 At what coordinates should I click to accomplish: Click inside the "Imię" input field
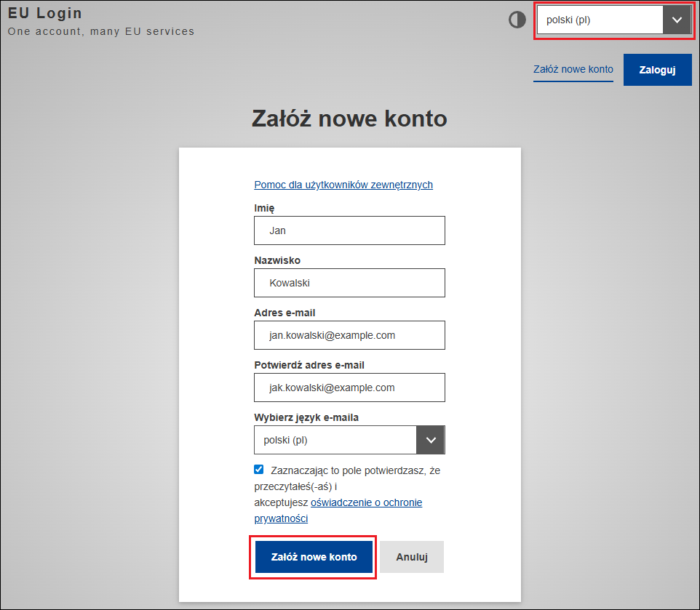349,230
